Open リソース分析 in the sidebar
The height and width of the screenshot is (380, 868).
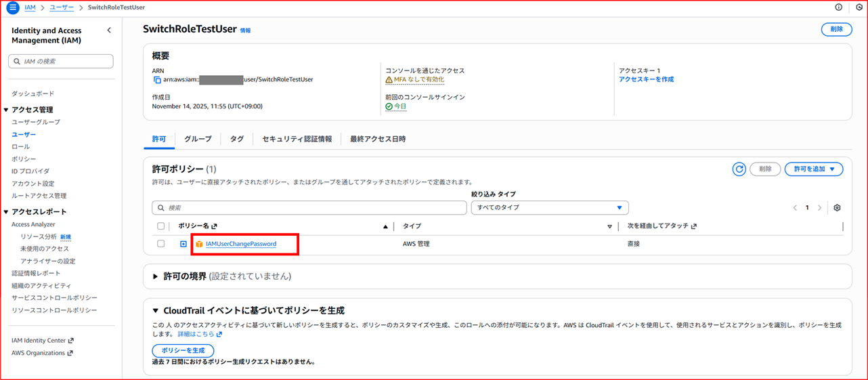[39, 236]
